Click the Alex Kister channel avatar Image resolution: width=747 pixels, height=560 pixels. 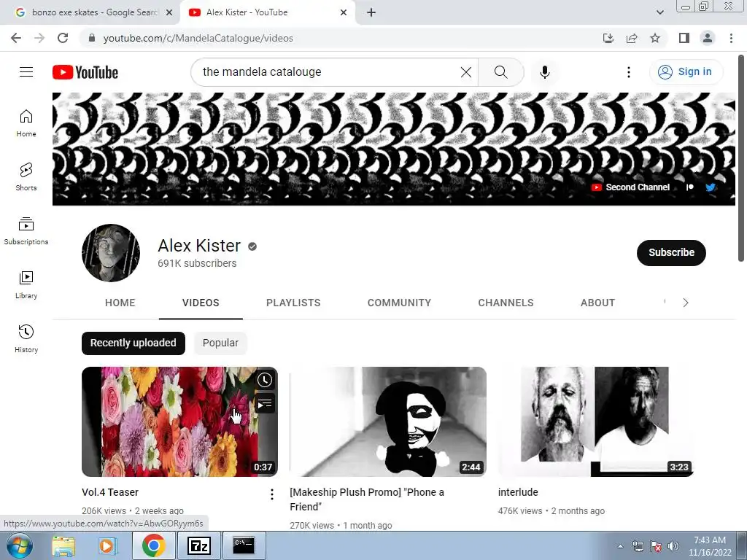111,253
